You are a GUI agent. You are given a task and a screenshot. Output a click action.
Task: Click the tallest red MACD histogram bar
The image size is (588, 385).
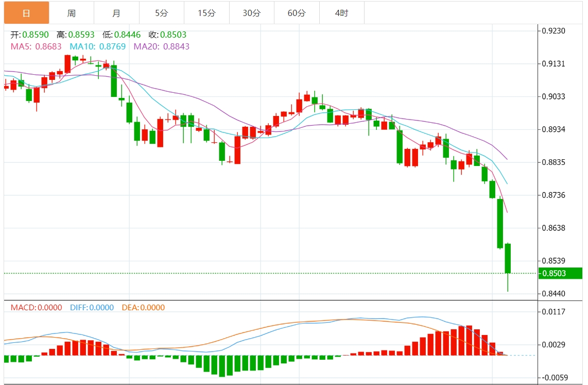(469, 340)
